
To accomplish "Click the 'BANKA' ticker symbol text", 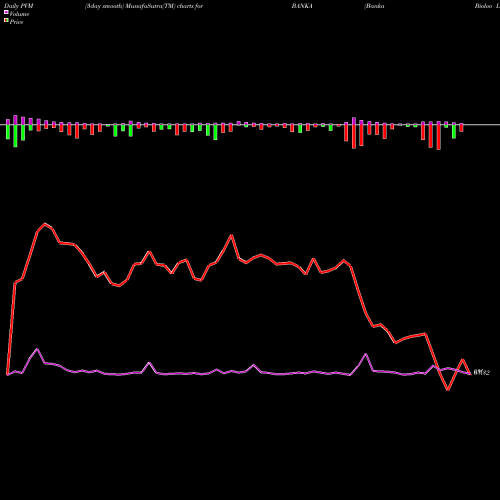I will (x=302, y=6).
